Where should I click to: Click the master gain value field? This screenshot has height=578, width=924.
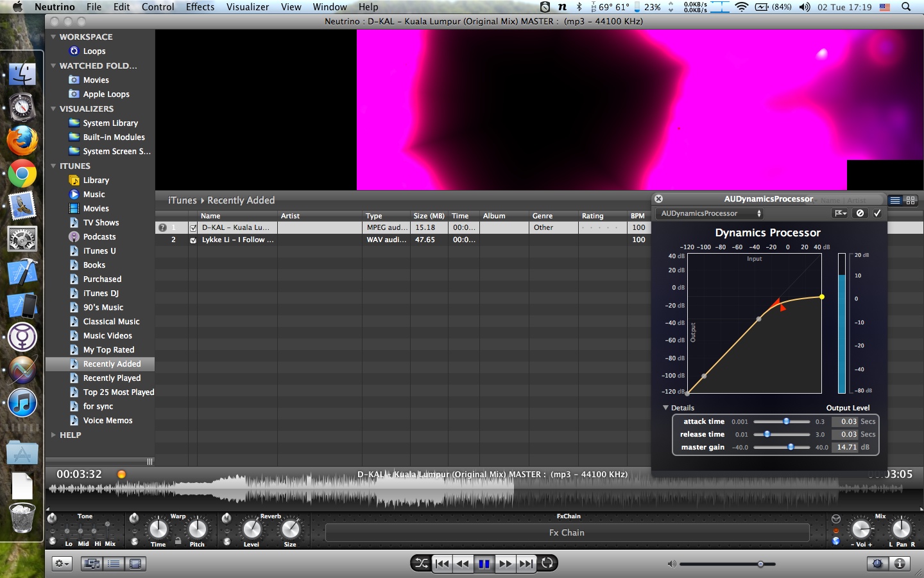[844, 447]
